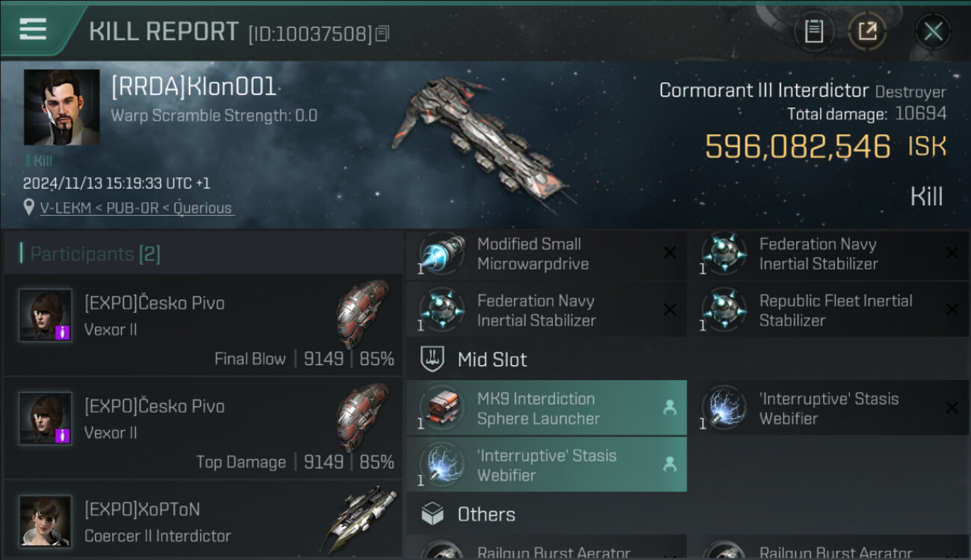This screenshot has height=560, width=971.
Task: Open the clipboard report icon
Action: 813,31
